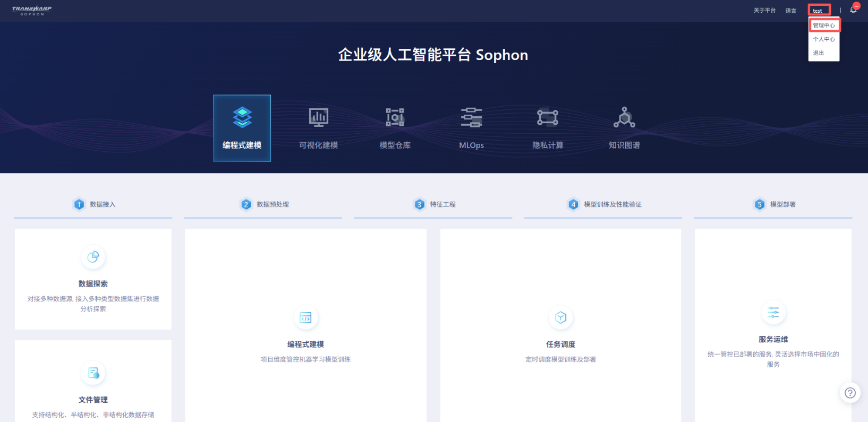Choose 退出 to log out
Image resolution: width=868 pixels, height=422 pixels.
(819, 53)
